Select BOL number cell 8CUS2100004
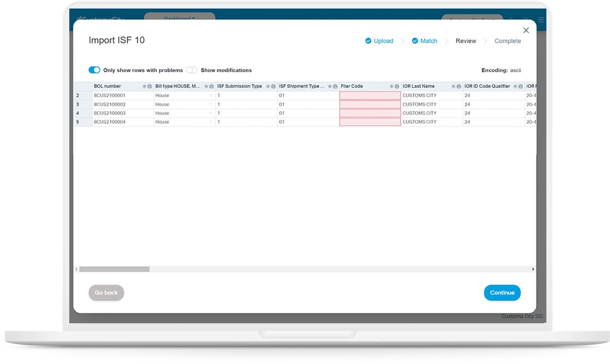 [123, 122]
